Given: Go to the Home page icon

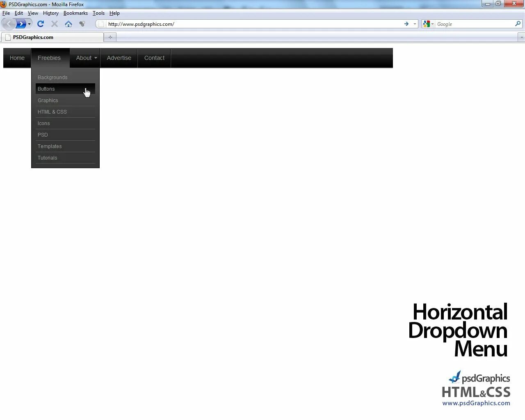Looking at the screenshot, I should [x=68, y=24].
